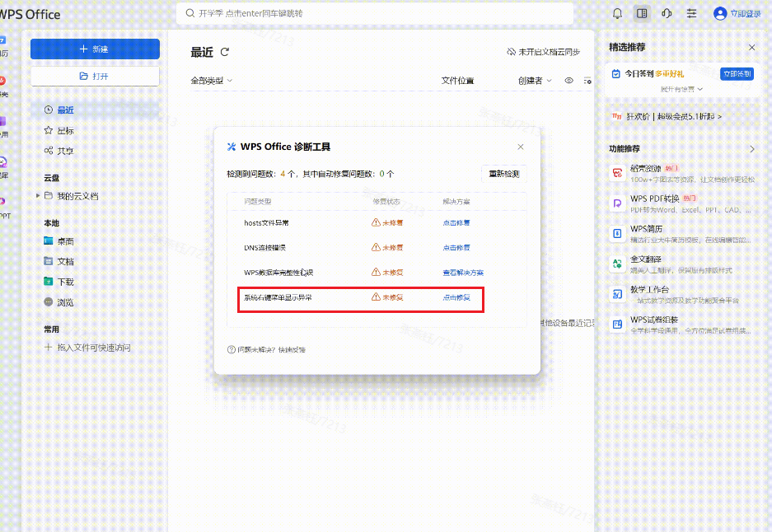Screen dimensions: 772x532
Task: Click the 下载 downloads folder icon
Action: pyautogui.click(x=49, y=281)
